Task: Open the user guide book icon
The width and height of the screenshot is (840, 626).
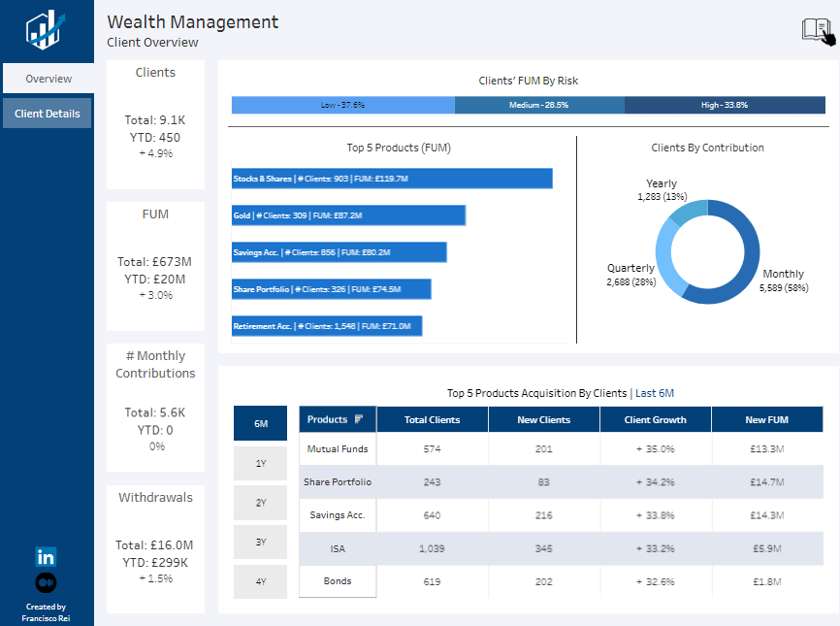Action: click(818, 31)
